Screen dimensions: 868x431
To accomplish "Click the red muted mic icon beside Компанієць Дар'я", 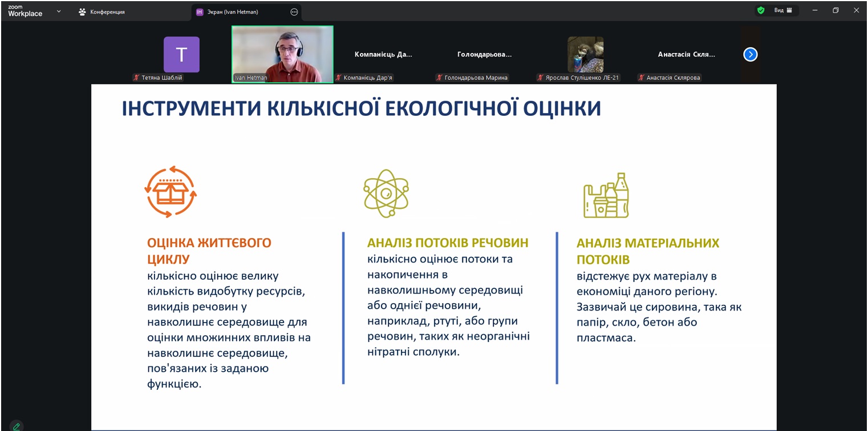I will tap(338, 77).
